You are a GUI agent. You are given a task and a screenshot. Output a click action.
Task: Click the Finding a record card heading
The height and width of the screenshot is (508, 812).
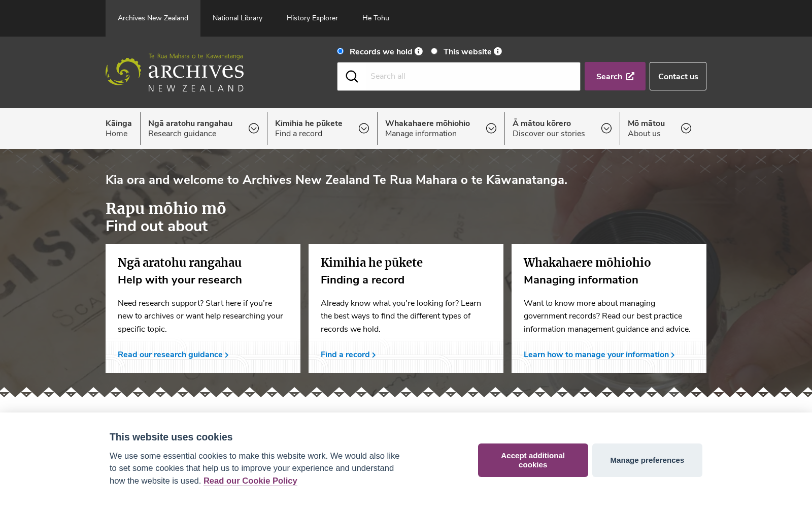[x=362, y=280]
